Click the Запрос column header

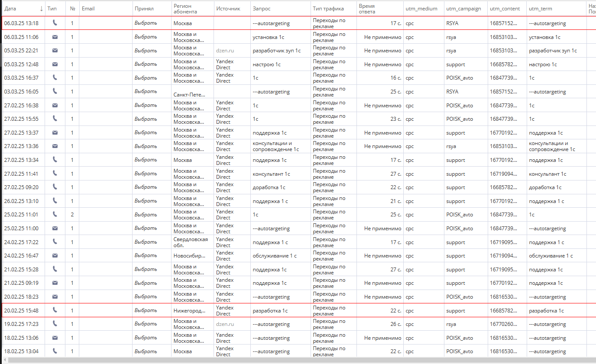coord(262,9)
